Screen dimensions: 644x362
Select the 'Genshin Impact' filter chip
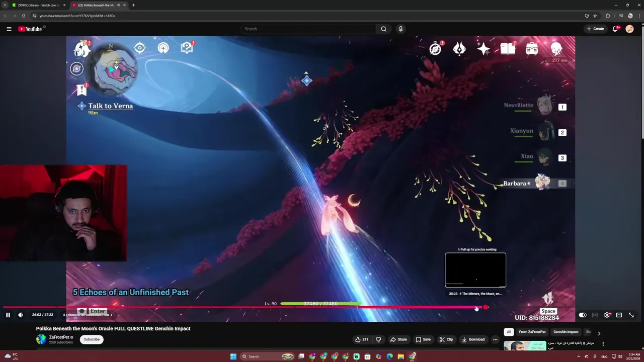click(566, 332)
